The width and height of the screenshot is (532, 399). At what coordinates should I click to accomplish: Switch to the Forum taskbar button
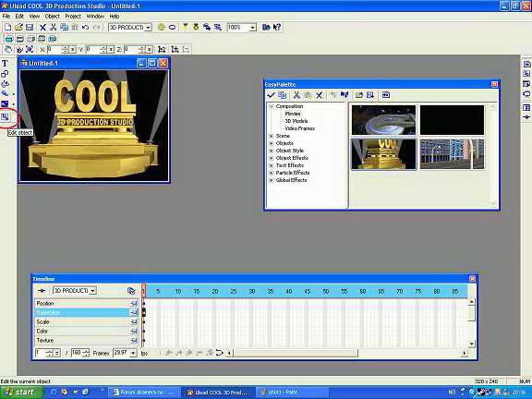[144, 393]
